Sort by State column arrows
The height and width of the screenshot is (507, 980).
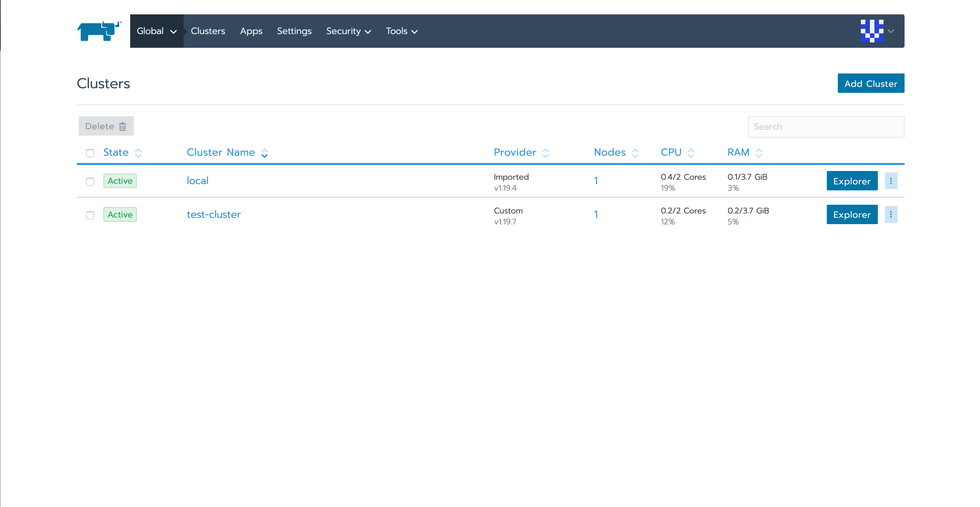click(x=138, y=153)
